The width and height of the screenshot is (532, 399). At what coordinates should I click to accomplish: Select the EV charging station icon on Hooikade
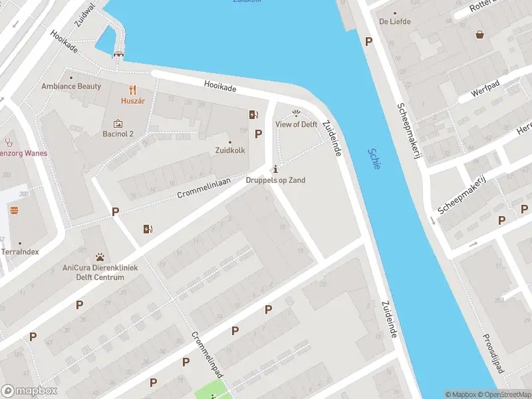pyautogui.click(x=253, y=114)
